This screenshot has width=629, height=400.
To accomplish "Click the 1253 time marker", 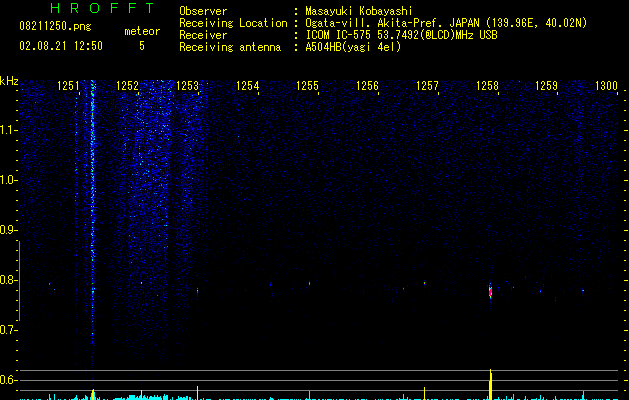I will click(x=187, y=86).
